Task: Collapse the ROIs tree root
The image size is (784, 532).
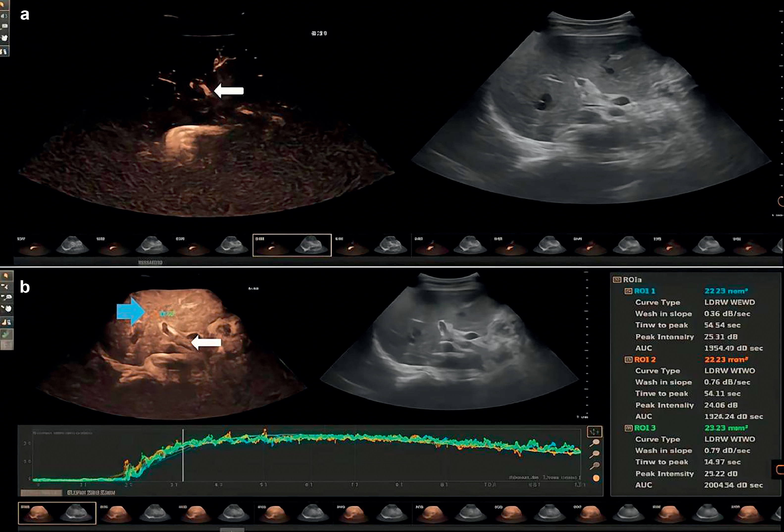Action: (x=617, y=280)
